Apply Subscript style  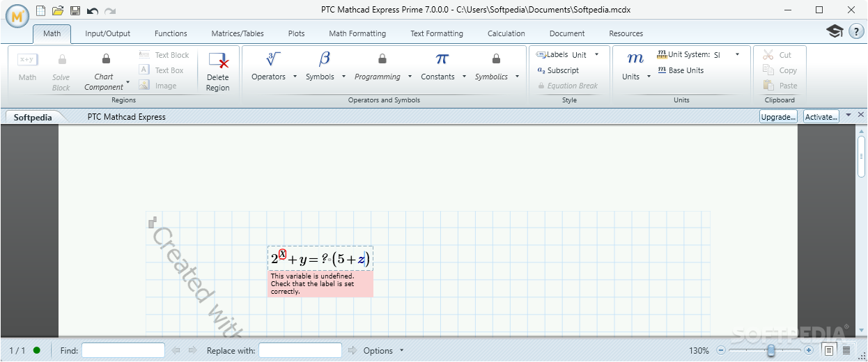coord(558,70)
